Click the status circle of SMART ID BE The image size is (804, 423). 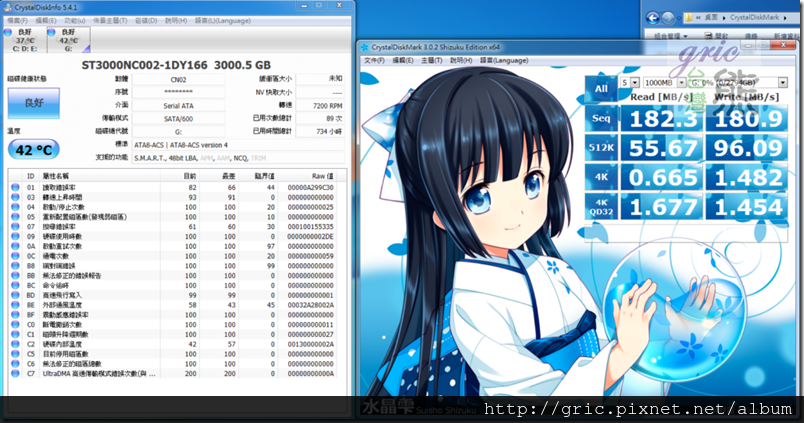[15, 305]
